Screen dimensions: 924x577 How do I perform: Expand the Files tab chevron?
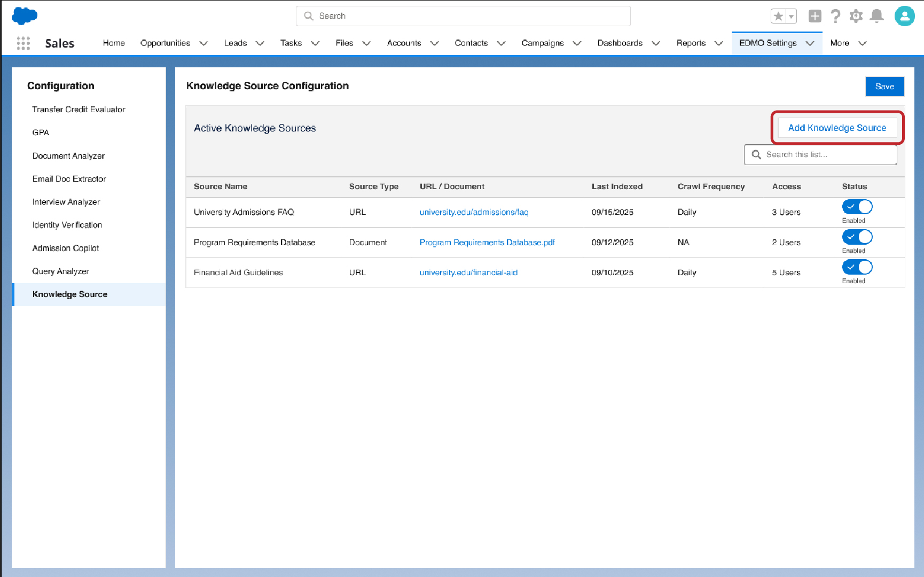click(x=366, y=43)
